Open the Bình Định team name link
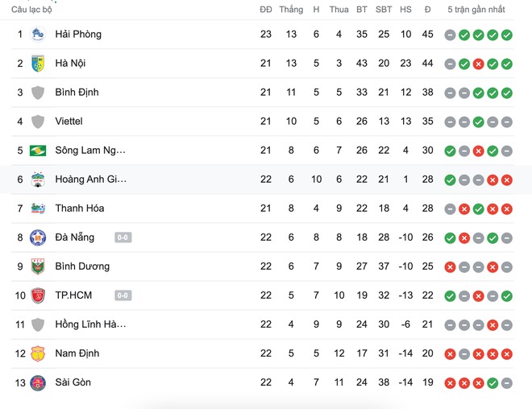The width and height of the screenshot is (532, 409). click(x=77, y=92)
